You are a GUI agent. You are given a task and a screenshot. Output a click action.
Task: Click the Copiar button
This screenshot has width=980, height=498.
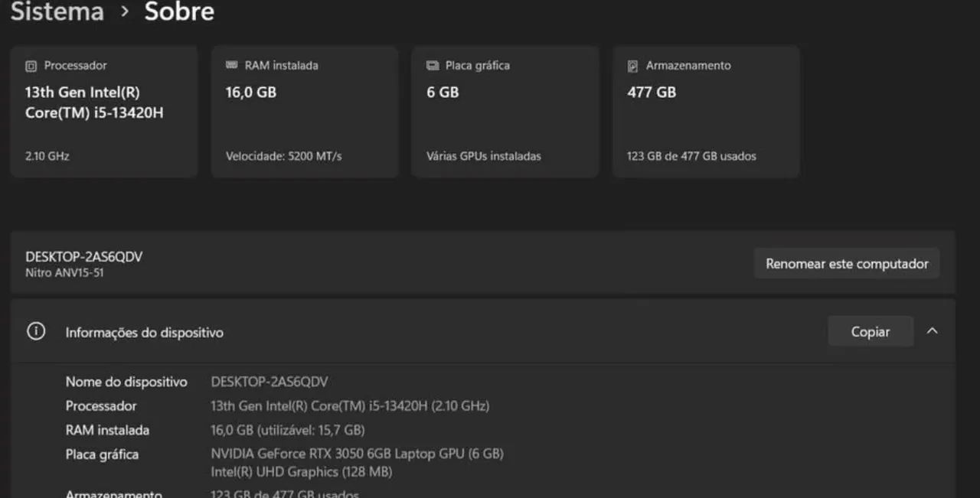coord(871,331)
